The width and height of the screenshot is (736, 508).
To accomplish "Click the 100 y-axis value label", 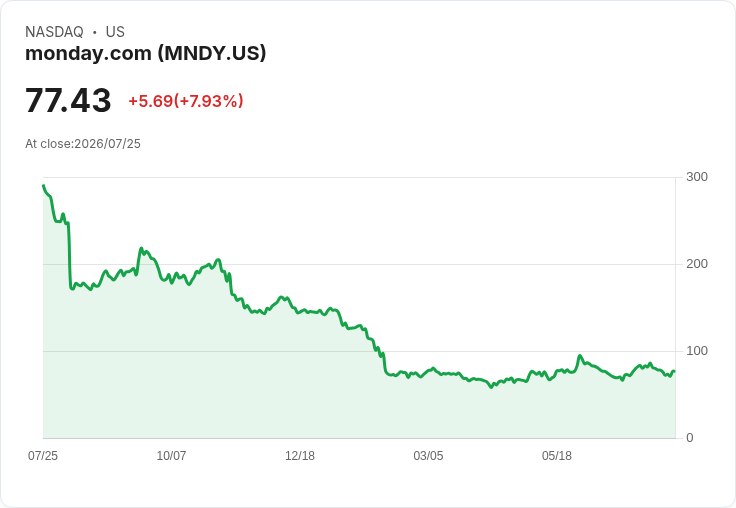I will click(697, 351).
